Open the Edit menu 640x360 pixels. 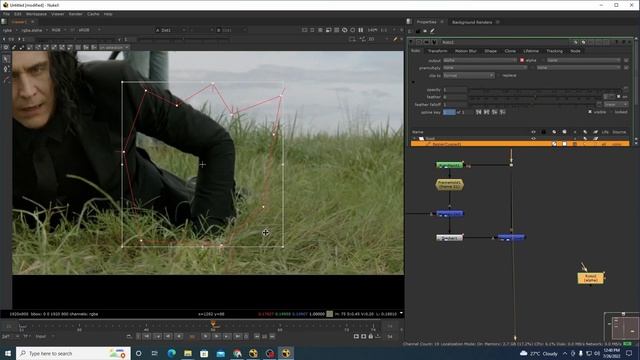18,14
